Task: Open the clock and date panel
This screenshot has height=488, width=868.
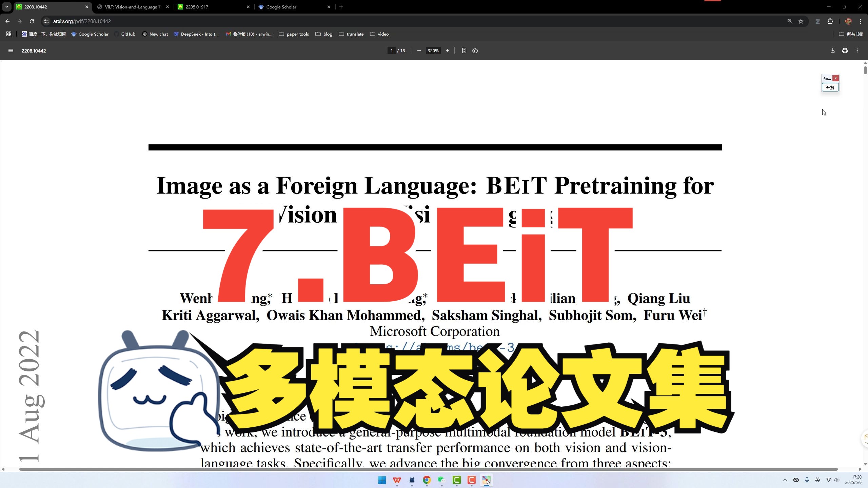Action: pos(854,480)
